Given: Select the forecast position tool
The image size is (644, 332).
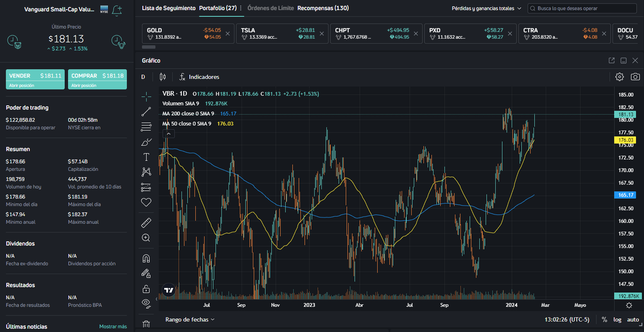Looking at the screenshot, I should coord(147,187).
